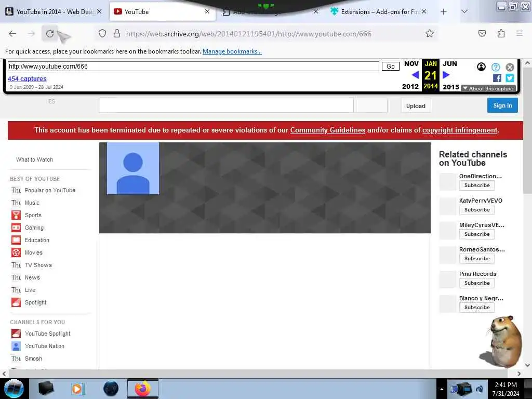Go back using the browser back arrow

point(12,34)
